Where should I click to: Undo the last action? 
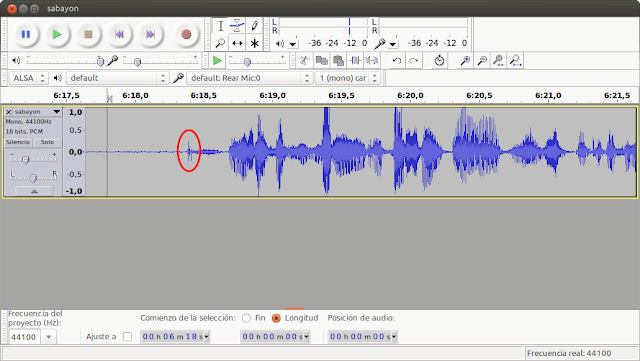(397, 61)
